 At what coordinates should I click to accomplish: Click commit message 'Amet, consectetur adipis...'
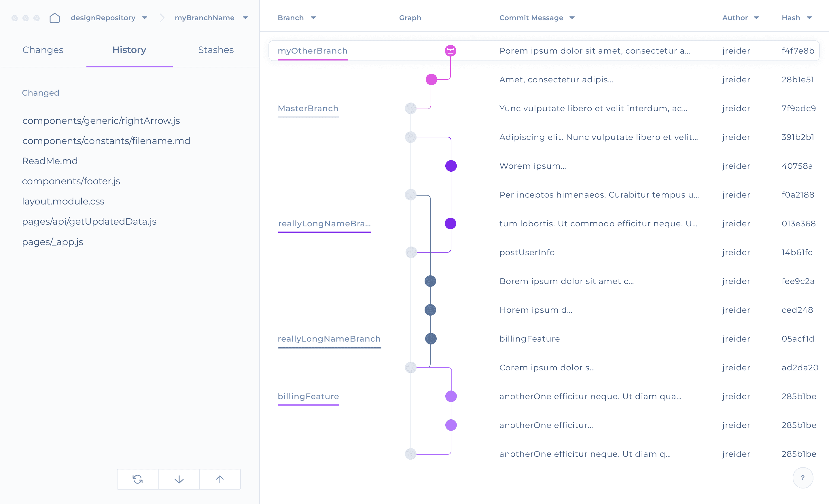[x=556, y=79]
